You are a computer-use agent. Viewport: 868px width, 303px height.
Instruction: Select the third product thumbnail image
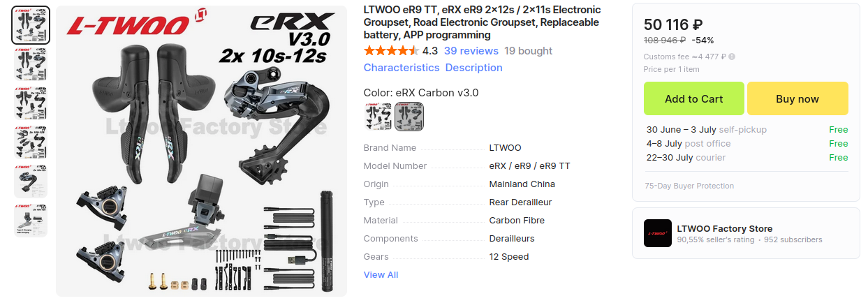pos(31,103)
